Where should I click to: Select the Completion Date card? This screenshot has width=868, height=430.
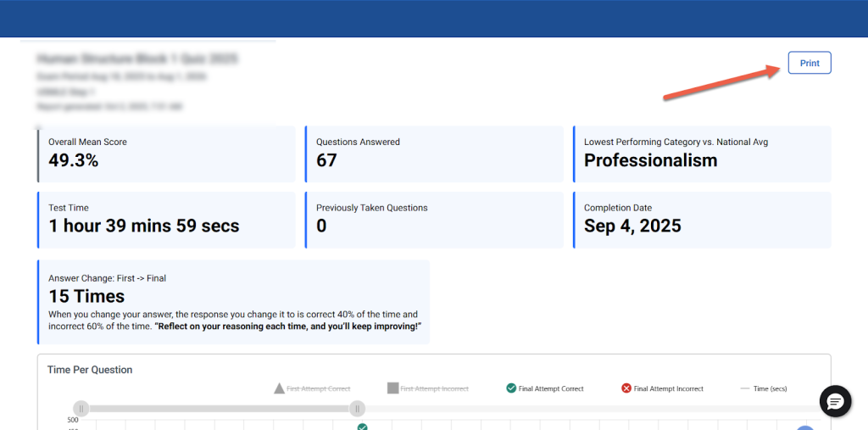pyautogui.click(x=702, y=220)
